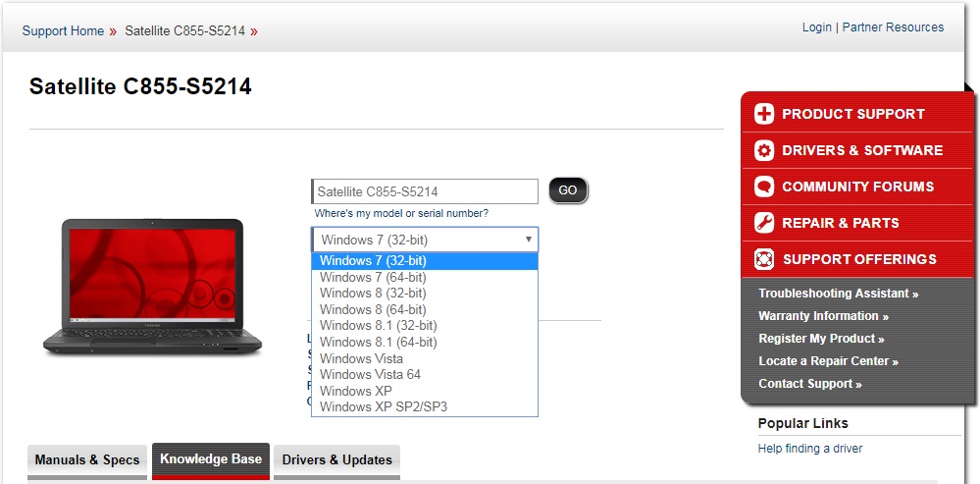The width and height of the screenshot is (980, 484).
Task: Choose the plain Windows XP option
Action: pos(425,391)
